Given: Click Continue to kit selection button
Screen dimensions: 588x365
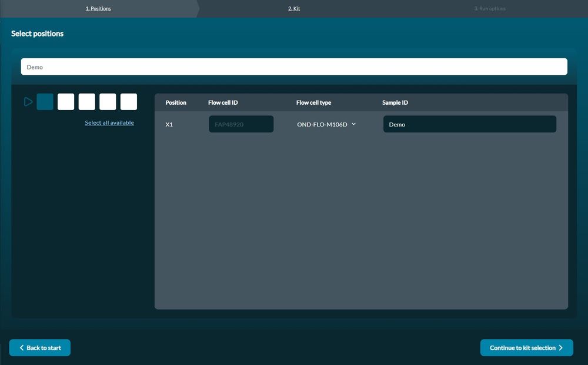Looking at the screenshot, I should click(526, 348).
